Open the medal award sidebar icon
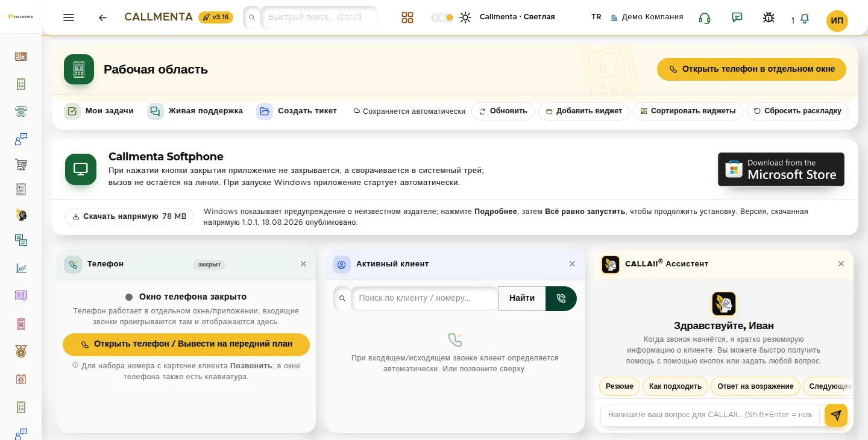Viewport: 868px width, 440px height. [21, 351]
